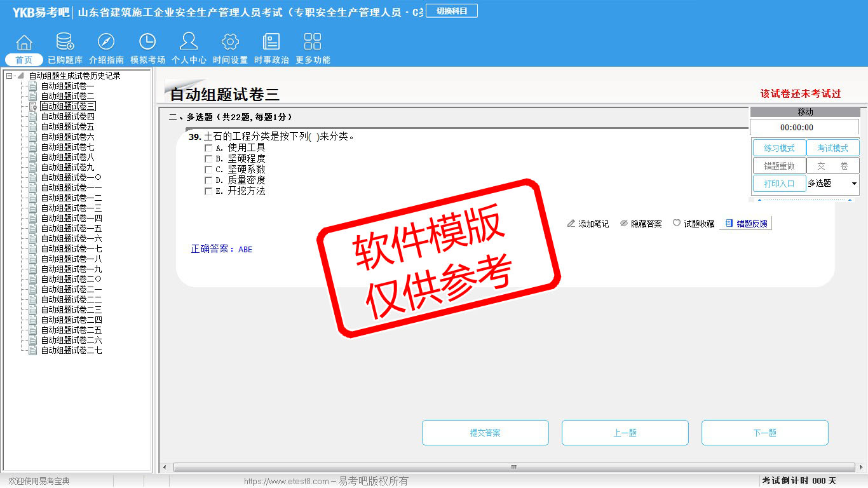
Task: Collapse the 自动组题生成试卷历史记录 tree root
Action: point(9,76)
